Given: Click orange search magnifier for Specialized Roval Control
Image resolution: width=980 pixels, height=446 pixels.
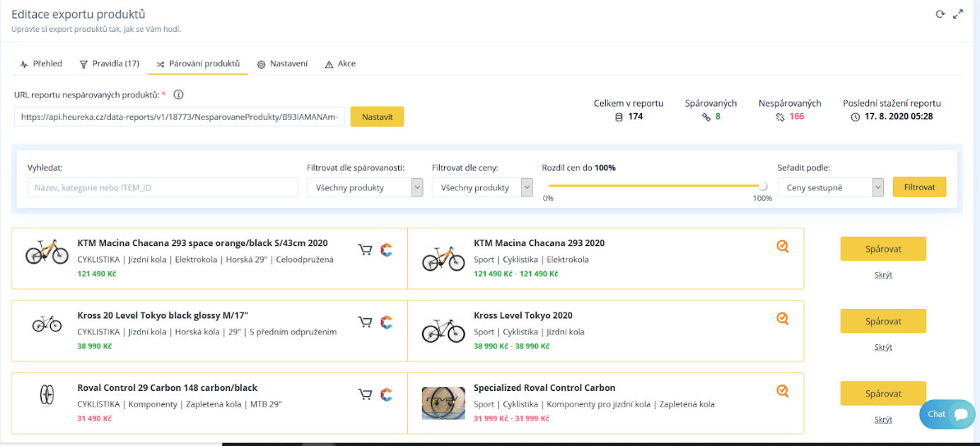Looking at the screenshot, I should pos(782,391).
